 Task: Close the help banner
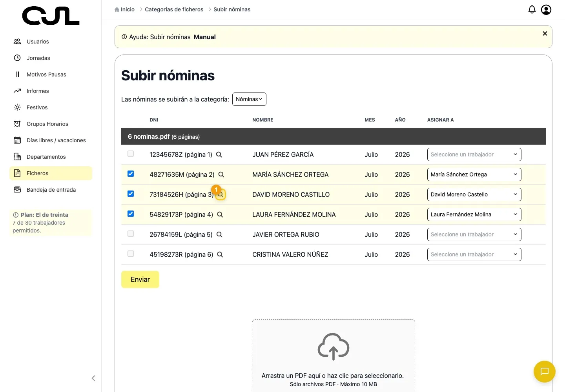[x=545, y=33]
